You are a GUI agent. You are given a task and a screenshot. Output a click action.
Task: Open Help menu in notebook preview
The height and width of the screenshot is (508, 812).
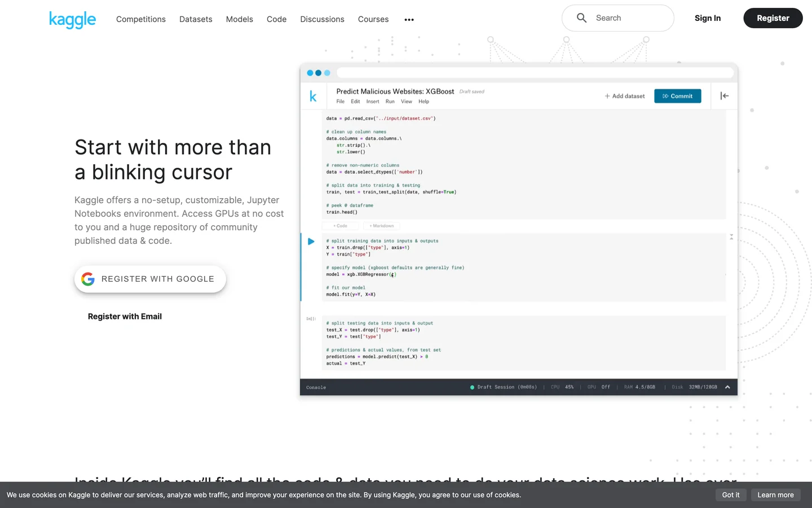point(424,102)
